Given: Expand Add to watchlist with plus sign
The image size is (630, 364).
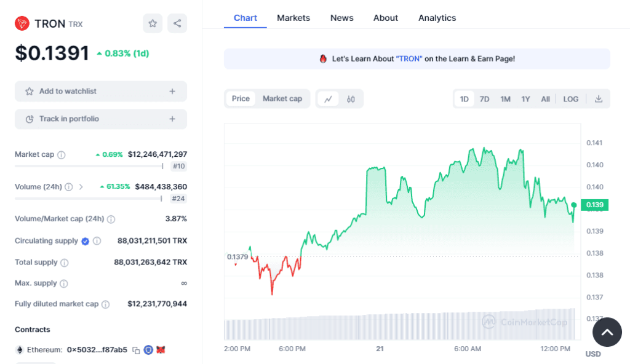Looking at the screenshot, I should click(x=172, y=91).
